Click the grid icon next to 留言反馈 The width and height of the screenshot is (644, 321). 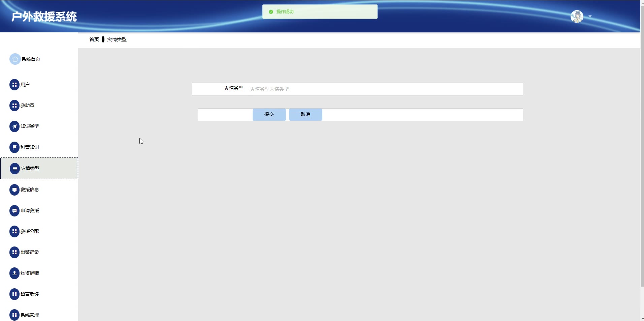[14, 294]
